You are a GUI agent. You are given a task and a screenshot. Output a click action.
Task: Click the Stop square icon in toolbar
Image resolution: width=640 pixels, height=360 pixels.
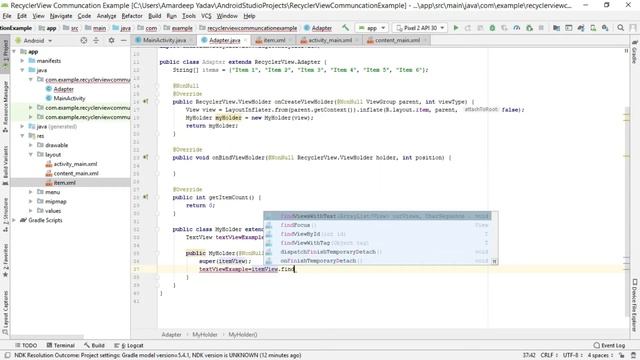coord(541,28)
